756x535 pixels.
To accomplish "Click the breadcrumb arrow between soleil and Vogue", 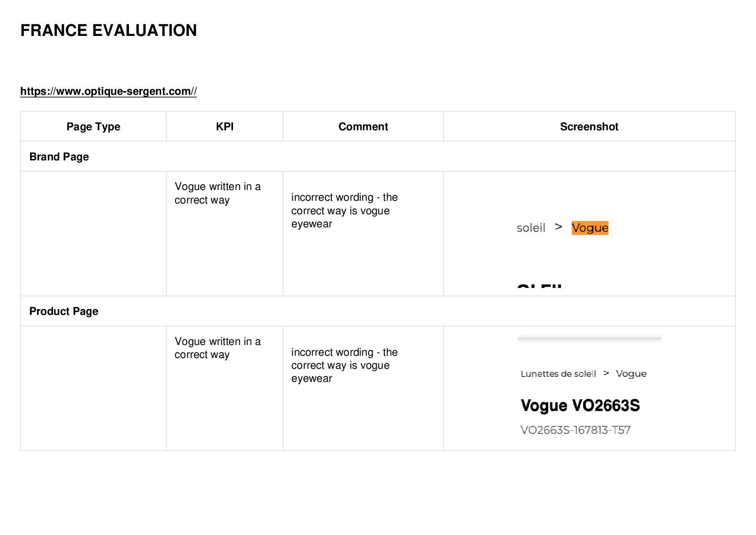I will [558, 226].
